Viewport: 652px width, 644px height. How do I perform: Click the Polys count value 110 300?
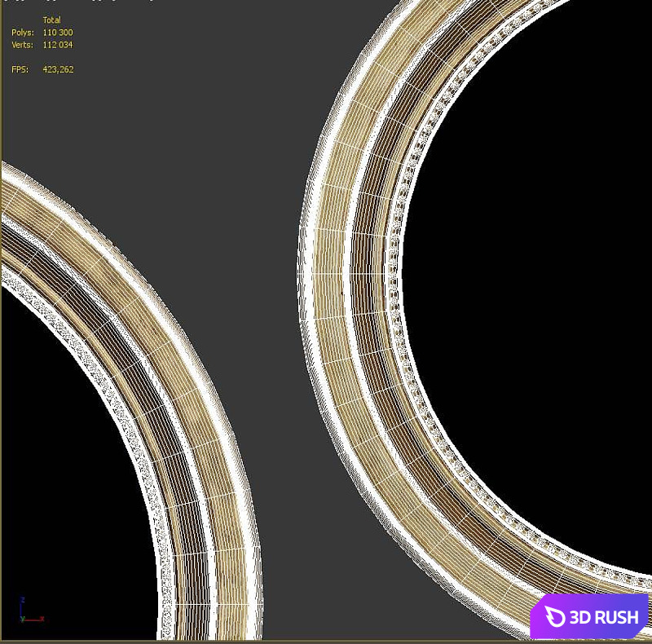click(x=58, y=33)
